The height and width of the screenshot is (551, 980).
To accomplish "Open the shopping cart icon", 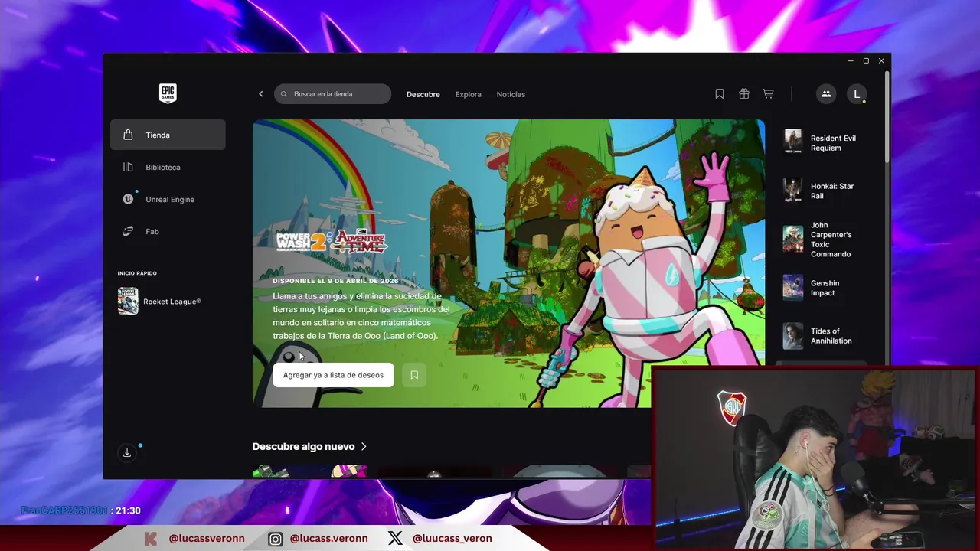I will coord(768,94).
